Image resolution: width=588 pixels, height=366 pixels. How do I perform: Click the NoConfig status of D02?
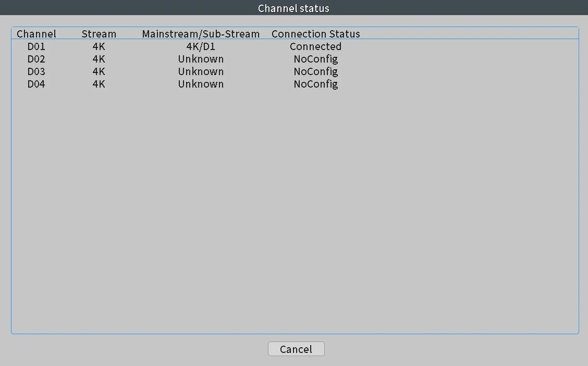point(316,59)
